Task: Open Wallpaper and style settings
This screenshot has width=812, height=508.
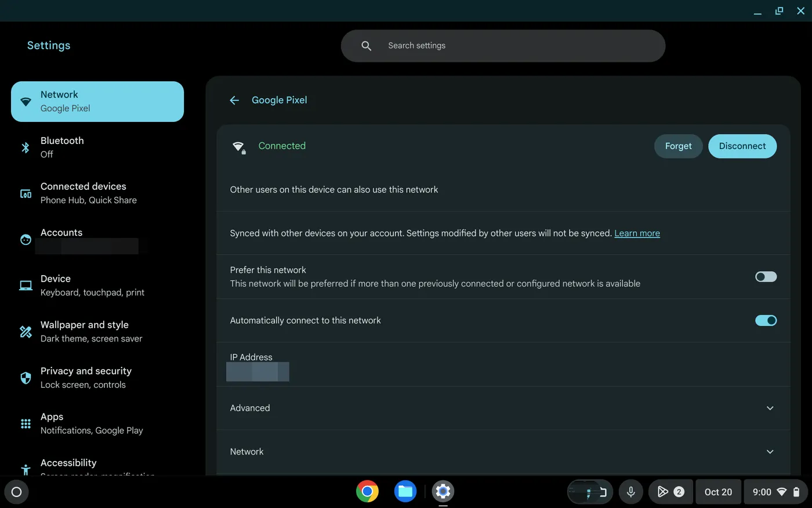Action: point(97,332)
